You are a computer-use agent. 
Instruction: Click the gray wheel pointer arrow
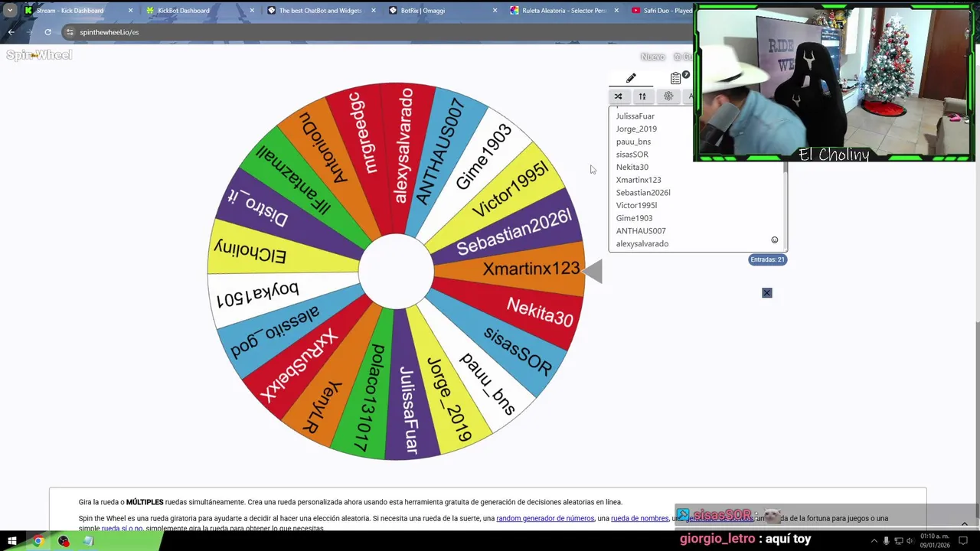[x=592, y=271]
